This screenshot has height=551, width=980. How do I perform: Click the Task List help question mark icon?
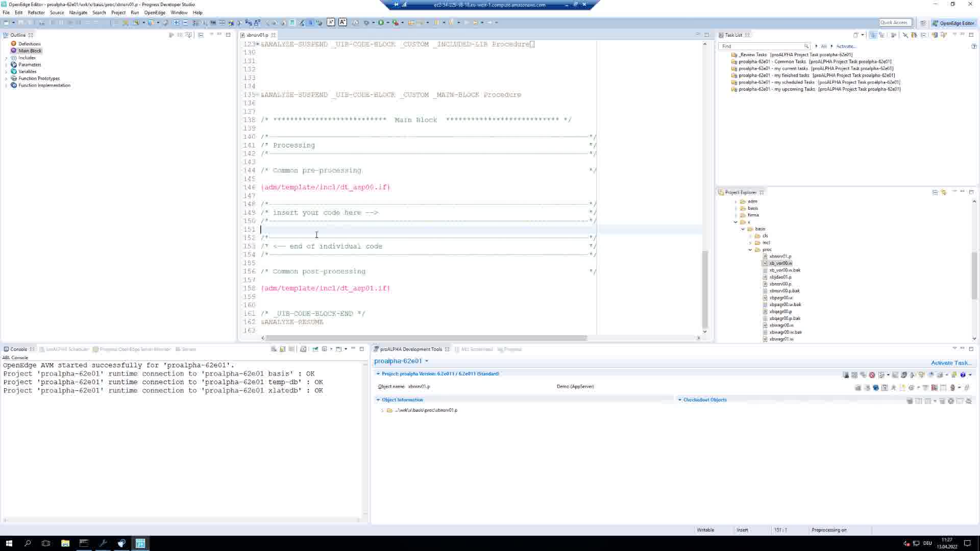click(x=974, y=46)
